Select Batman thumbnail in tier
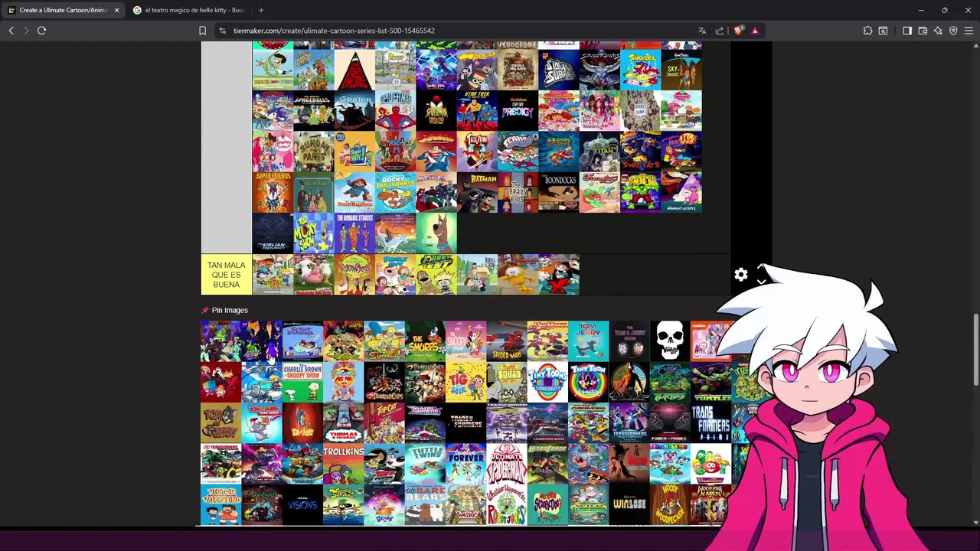Screen dimensions: 980x551 pos(477,192)
